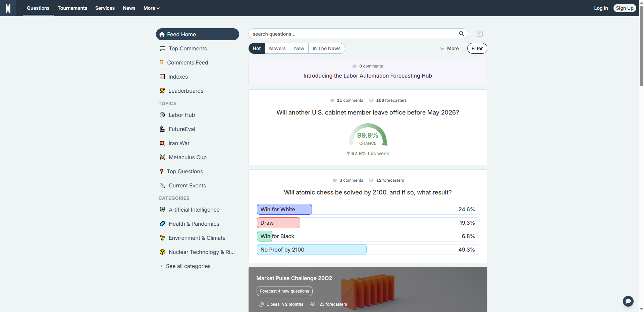Select the In The News tab

326,48
